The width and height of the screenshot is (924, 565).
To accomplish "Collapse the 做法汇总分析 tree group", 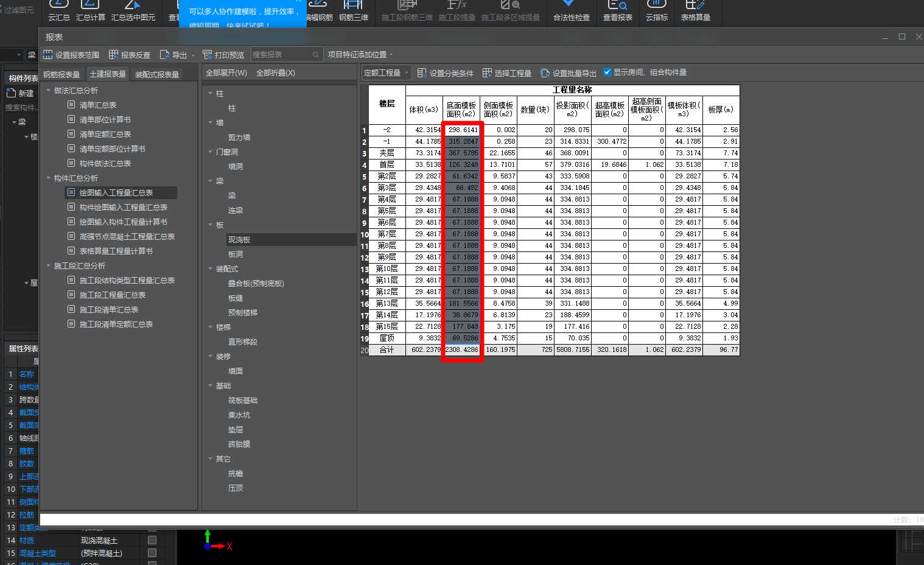I will 49,91.
